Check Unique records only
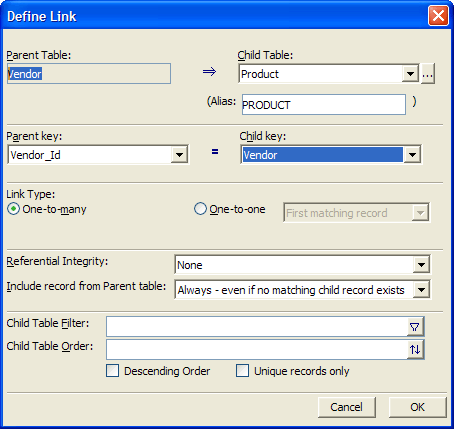 [242, 371]
